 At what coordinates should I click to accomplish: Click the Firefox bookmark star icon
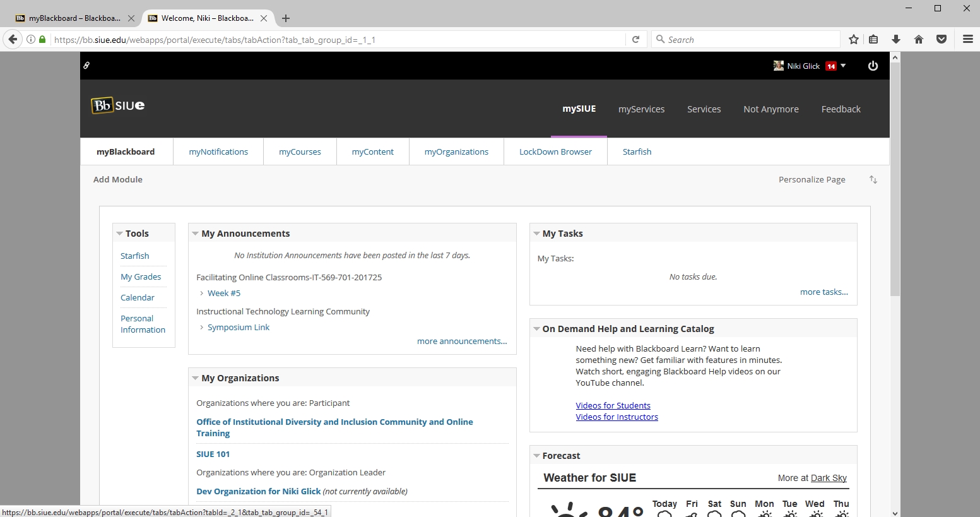(854, 39)
